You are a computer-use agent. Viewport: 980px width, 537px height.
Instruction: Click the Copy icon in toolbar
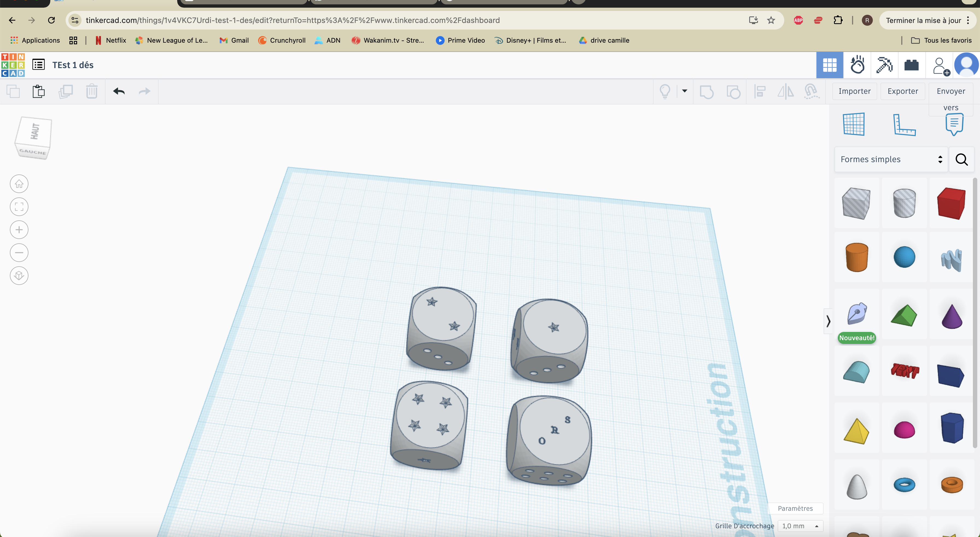pos(13,91)
